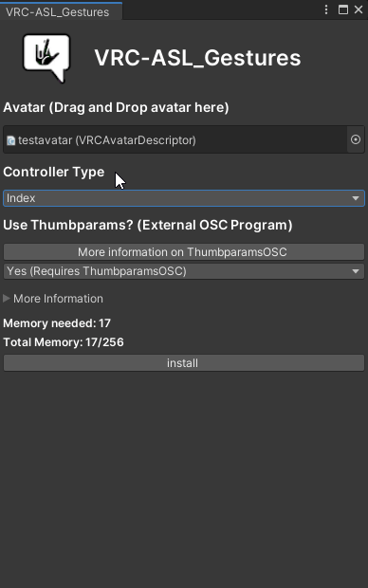This screenshot has width=368, height=588.
Task: Open the avatar object picker circle
Action: click(x=356, y=139)
